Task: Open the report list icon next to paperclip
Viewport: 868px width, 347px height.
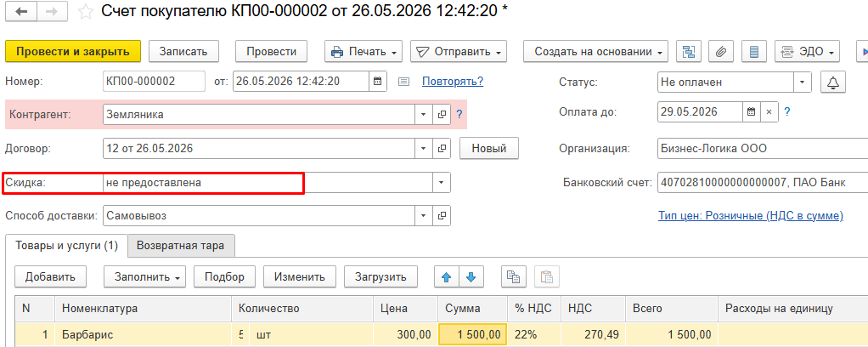Action: (x=752, y=52)
